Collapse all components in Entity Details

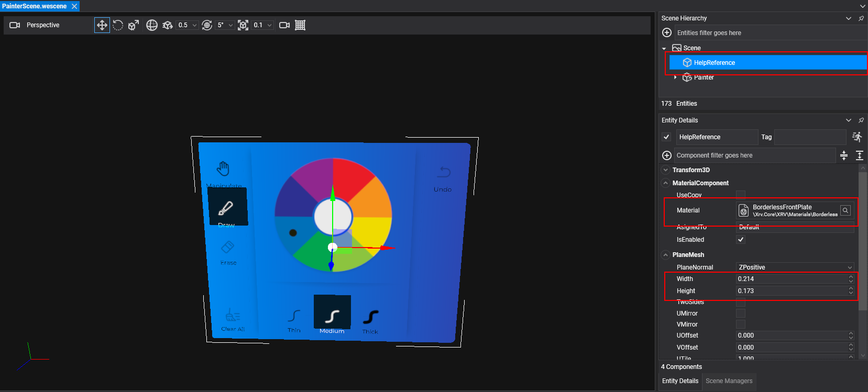point(844,155)
